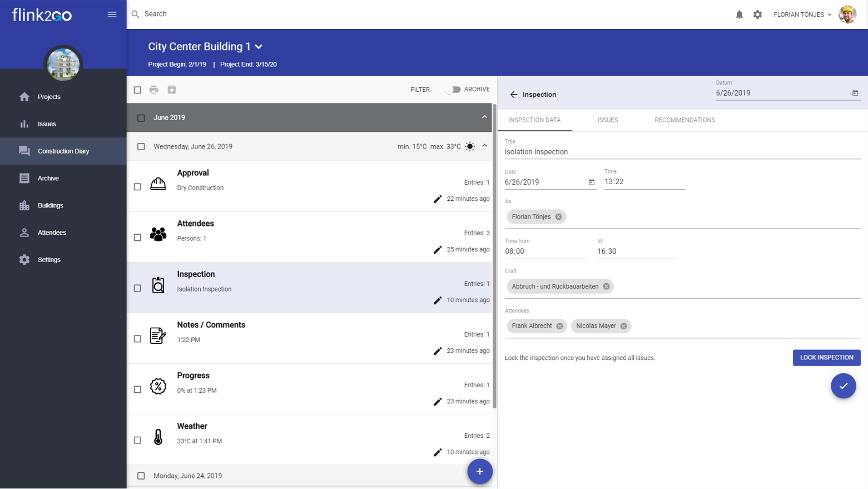Click the pencil edit icon on Approval entry
Image resolution: width=868 pixels, height=489 pixels.
438,199
